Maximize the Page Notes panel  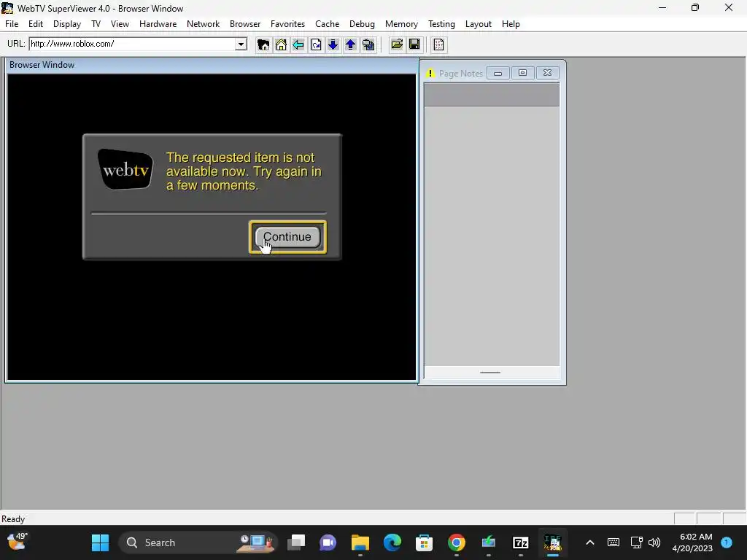coord(522,73)
